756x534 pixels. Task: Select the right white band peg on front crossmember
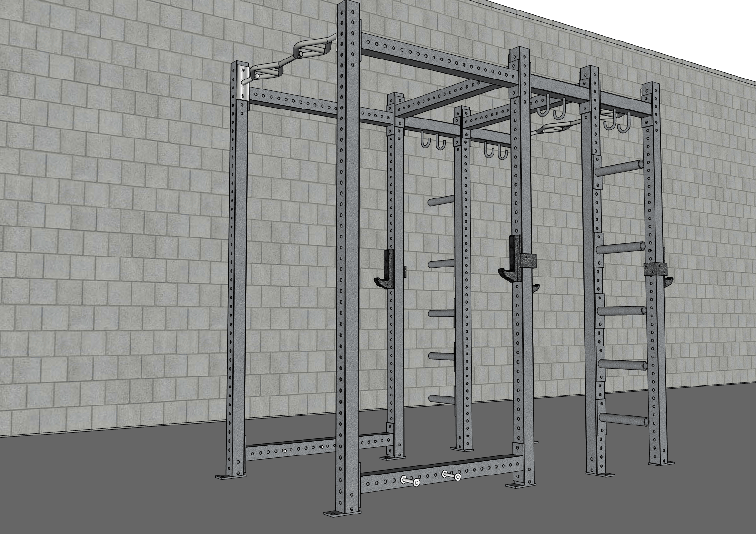(451, 475)
